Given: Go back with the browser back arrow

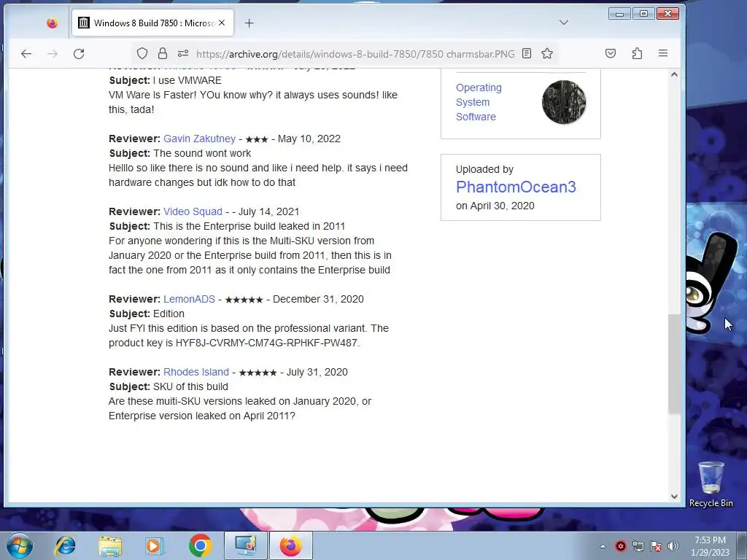Looking at the screenshot, I should pyautogui.click(x=26, y=54).
